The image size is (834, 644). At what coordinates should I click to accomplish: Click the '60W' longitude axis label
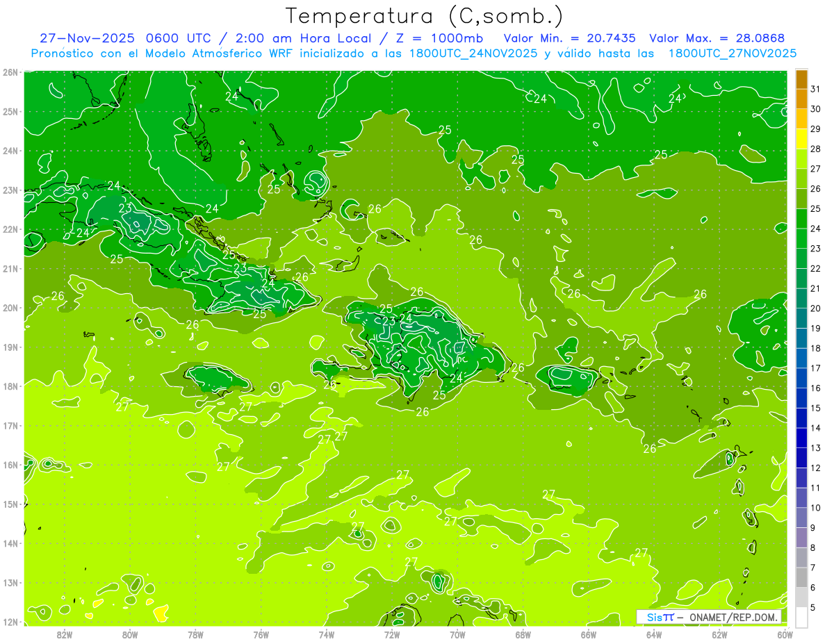[x=785, y=634]
